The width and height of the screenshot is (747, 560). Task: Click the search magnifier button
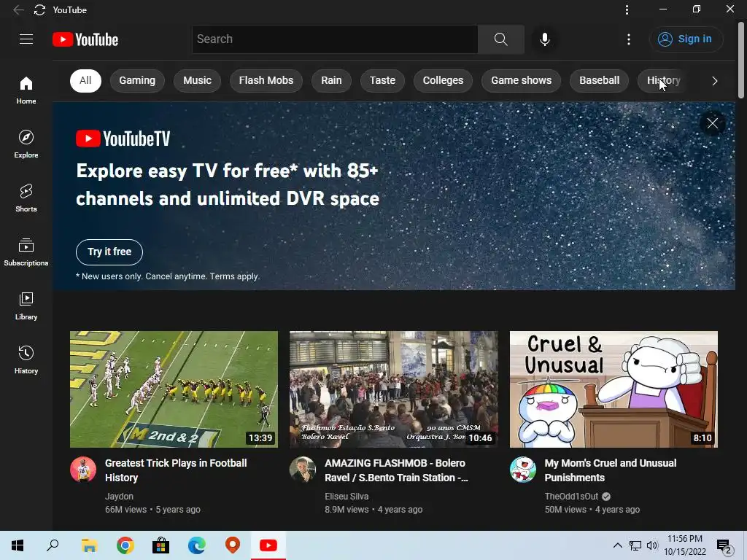500,39
